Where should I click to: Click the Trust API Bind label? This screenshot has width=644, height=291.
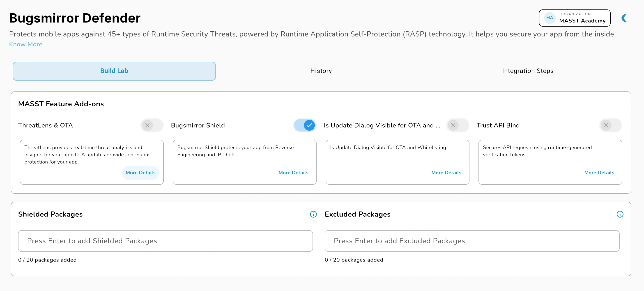498,125
